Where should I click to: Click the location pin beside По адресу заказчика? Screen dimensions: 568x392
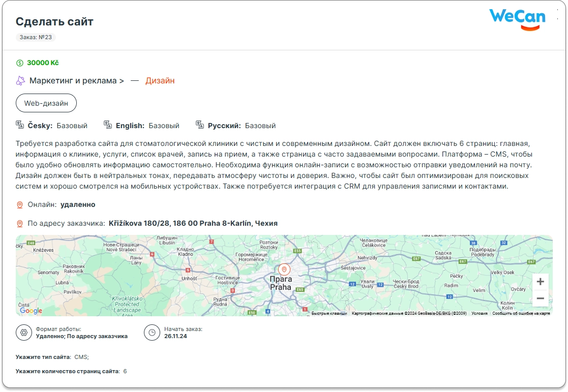pyautogui.click(x=20, y=224)
